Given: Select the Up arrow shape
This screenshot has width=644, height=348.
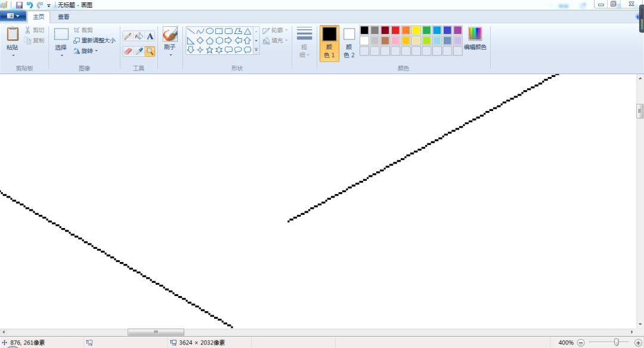Looking at the screenshot, I should (247, 41).
